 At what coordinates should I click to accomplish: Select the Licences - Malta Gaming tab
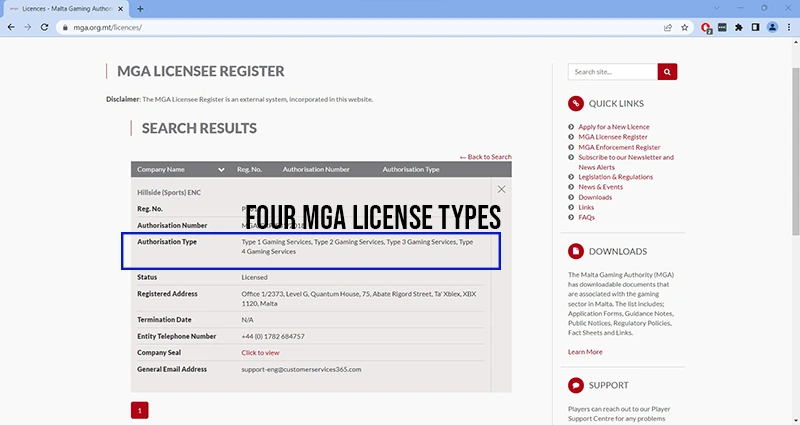[66, 9]
